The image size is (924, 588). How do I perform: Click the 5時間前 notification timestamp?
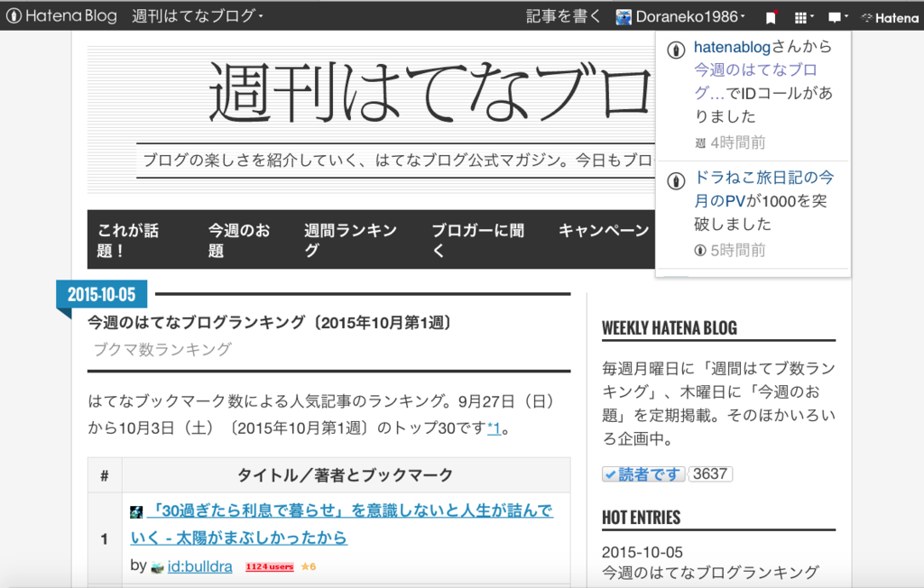coord(738,251)
